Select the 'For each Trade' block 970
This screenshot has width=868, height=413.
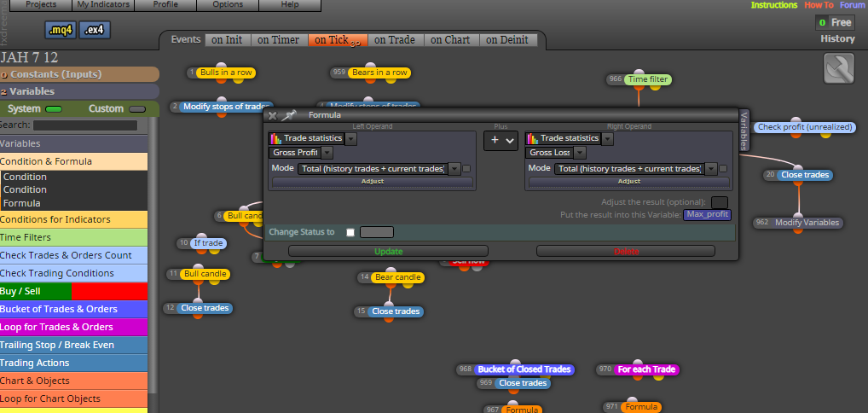tap(646, 369)
